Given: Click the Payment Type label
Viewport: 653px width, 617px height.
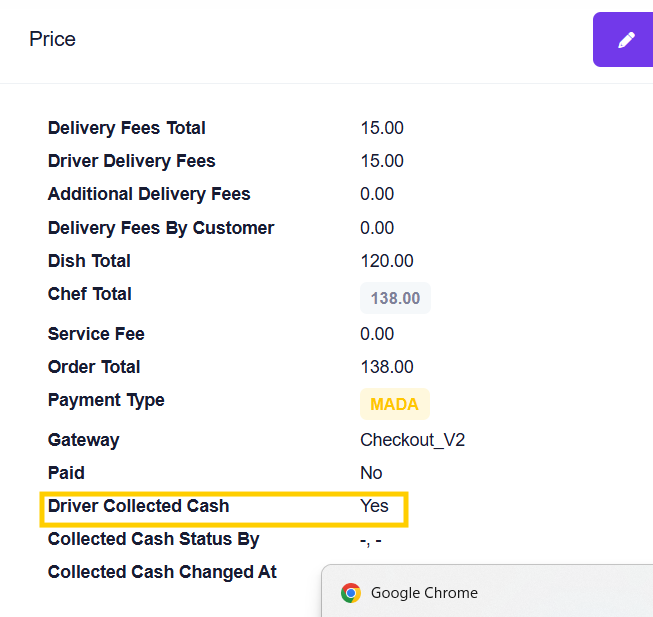Looking at the screenshot, I should coord(106,401).
